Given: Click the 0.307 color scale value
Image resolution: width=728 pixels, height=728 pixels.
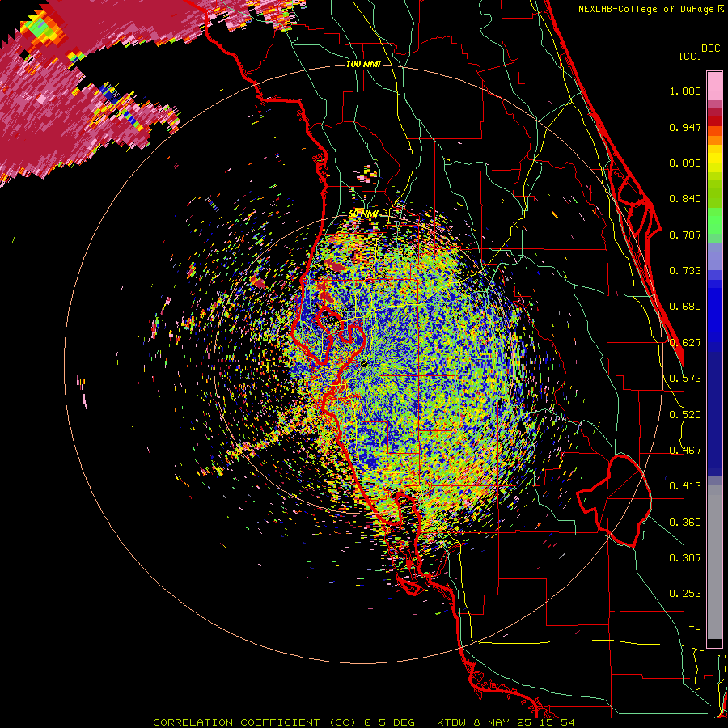Looking at the screenshot, I should [685, 558].
